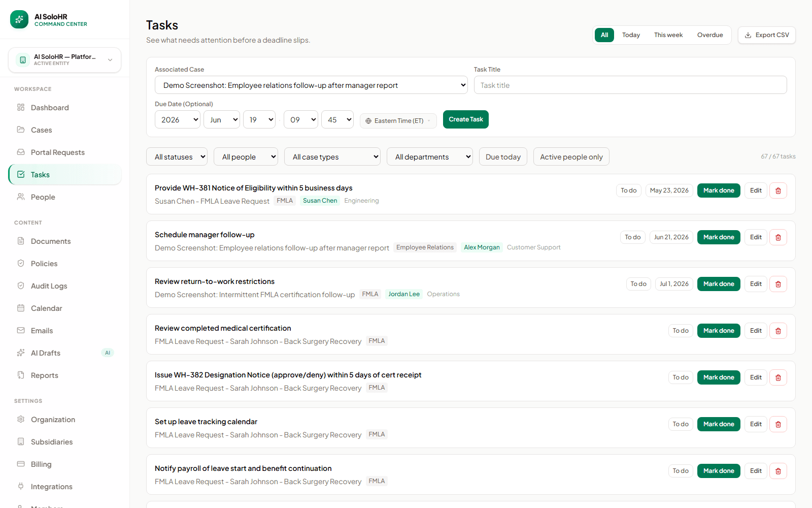The height and width of the screenshot is (508, 812).
Task: Click Create Task button
Action: click(466, 119)
